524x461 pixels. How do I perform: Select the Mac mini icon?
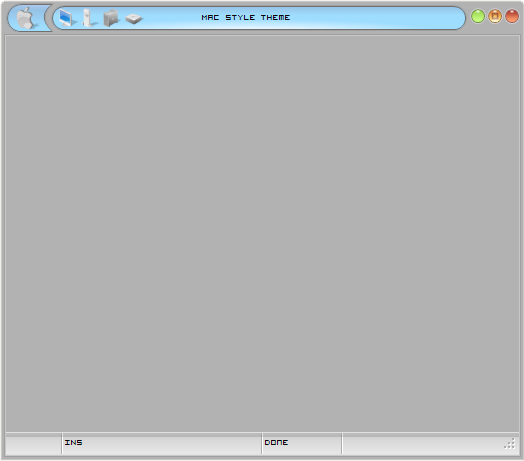pyautogui.click(x=134, y=18)
